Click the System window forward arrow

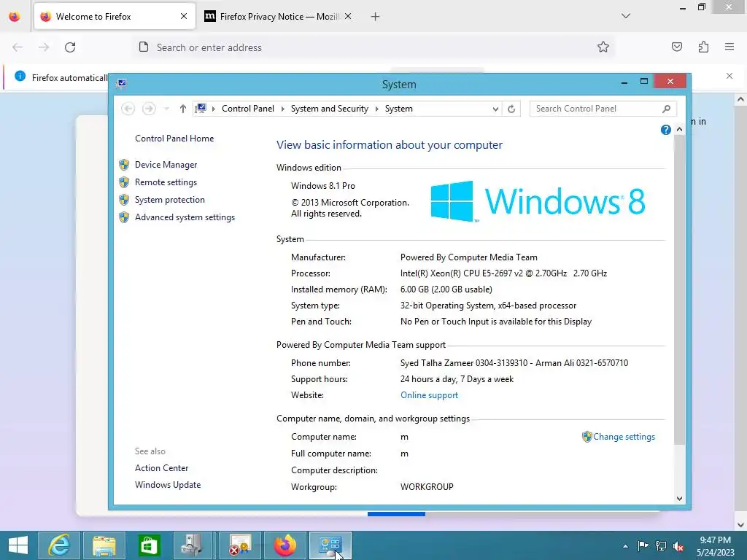coord(149,109)
